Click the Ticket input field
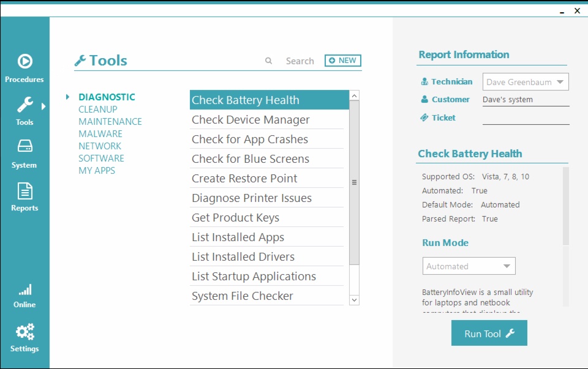Image resolution: width=588 pixels, height=369 pixels. pyautogui.click(x=526, y=120)
